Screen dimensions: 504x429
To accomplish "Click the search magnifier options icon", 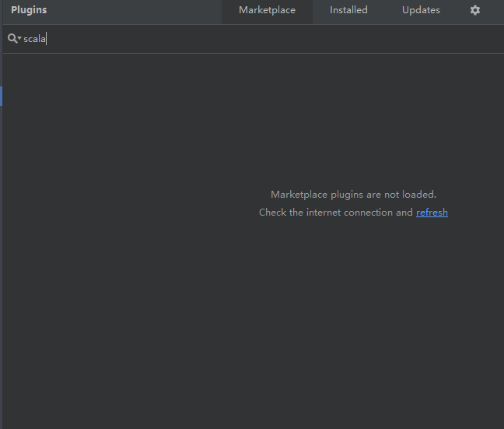I will tap(15, 39).
